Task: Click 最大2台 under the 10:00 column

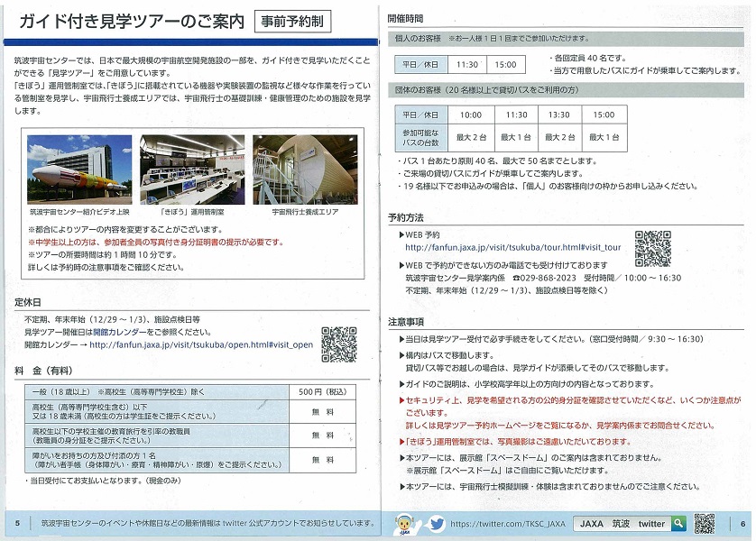Action: tap(471, 138)
